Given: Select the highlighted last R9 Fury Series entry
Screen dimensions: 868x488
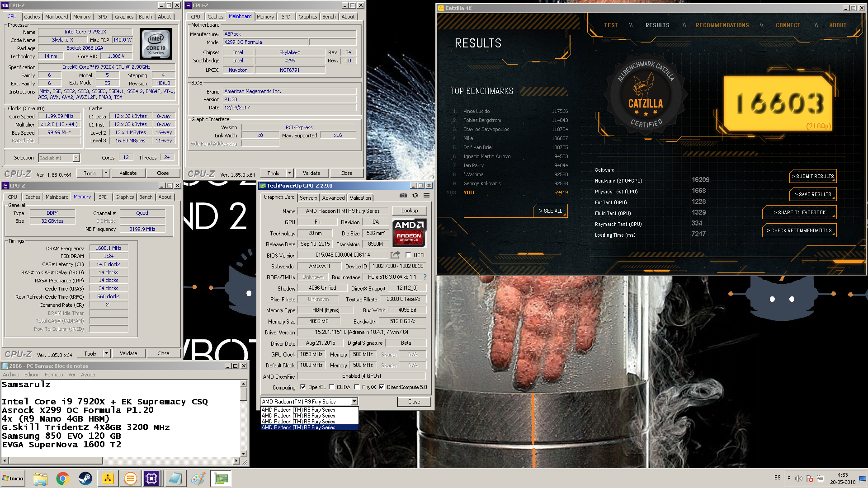Looking at the screenshot, I should [x=310, y=427].
